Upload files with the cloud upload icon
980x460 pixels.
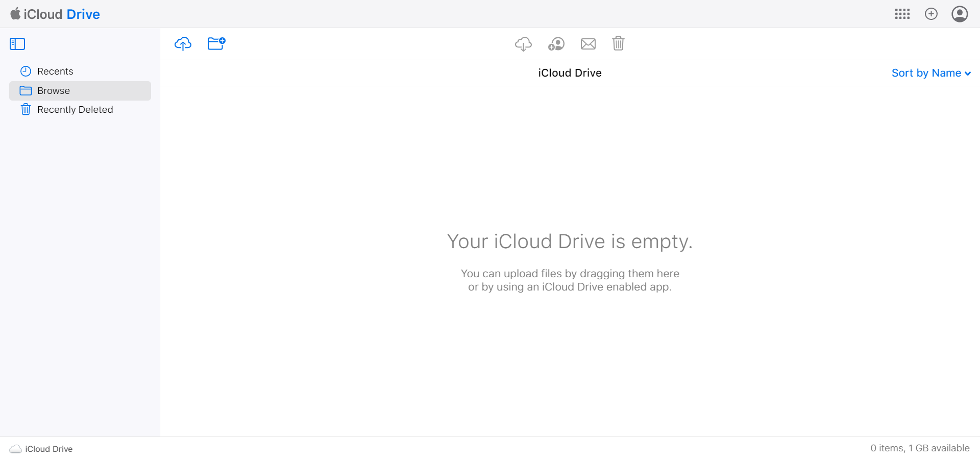pos(183,44)
